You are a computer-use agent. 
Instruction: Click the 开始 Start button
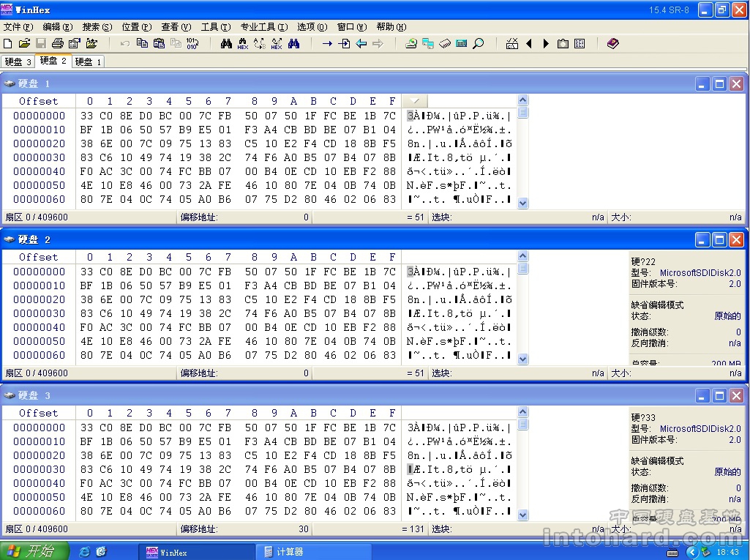34,552
